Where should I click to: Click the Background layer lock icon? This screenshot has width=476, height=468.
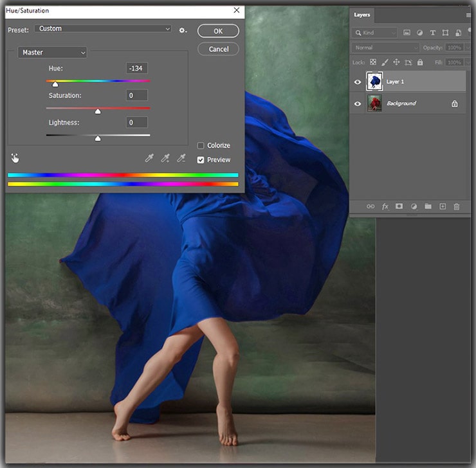click(x=454, y=104)
